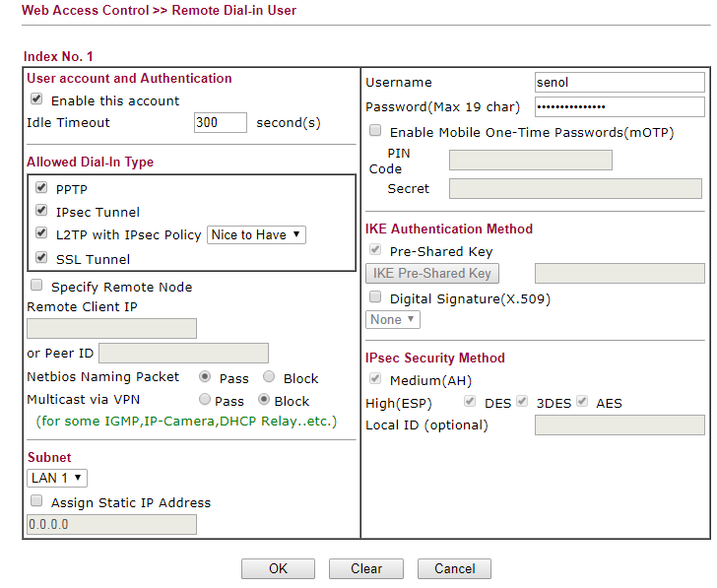Click the OK button
Screen dimensions: 717x588
coord(278,568)
